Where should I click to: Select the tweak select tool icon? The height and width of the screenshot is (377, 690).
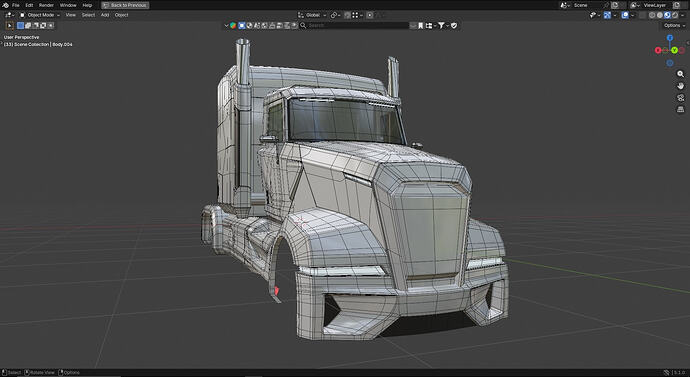click(9, 26)
